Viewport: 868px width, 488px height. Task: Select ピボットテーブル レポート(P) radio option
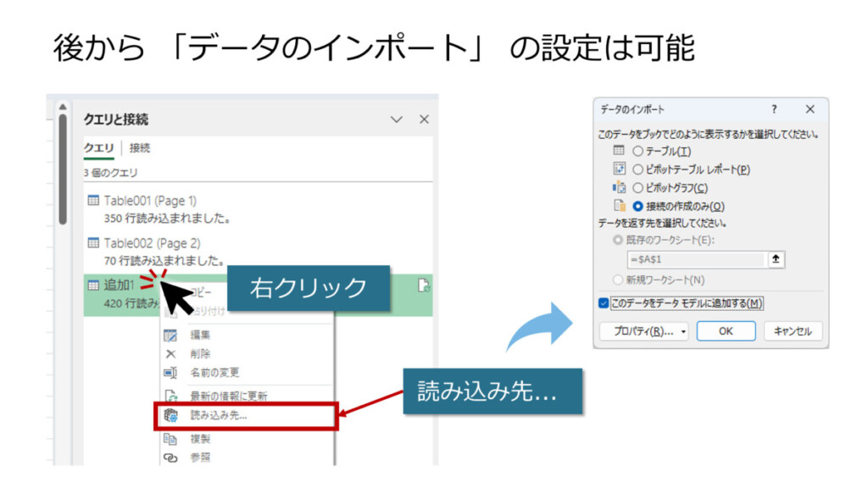[638, 169]
